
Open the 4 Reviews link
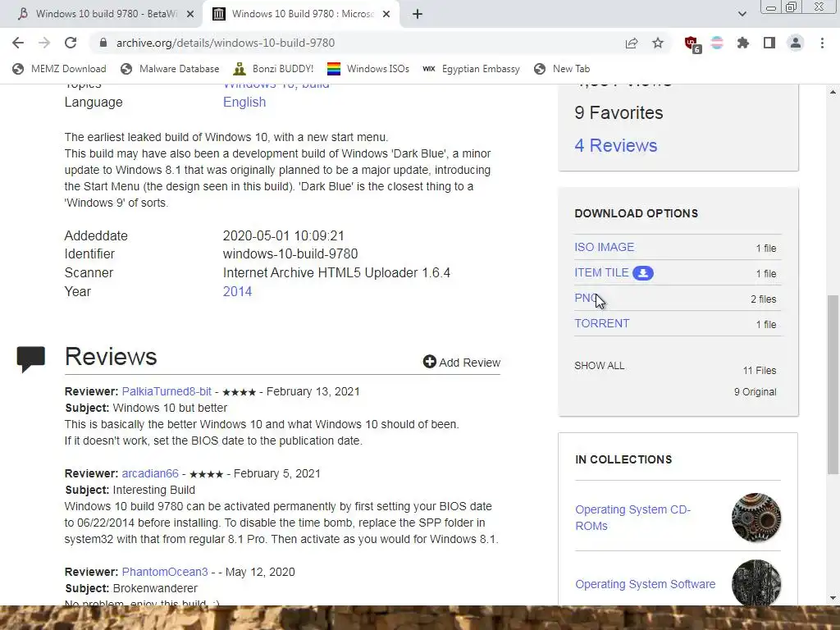[x=615, y=146]
